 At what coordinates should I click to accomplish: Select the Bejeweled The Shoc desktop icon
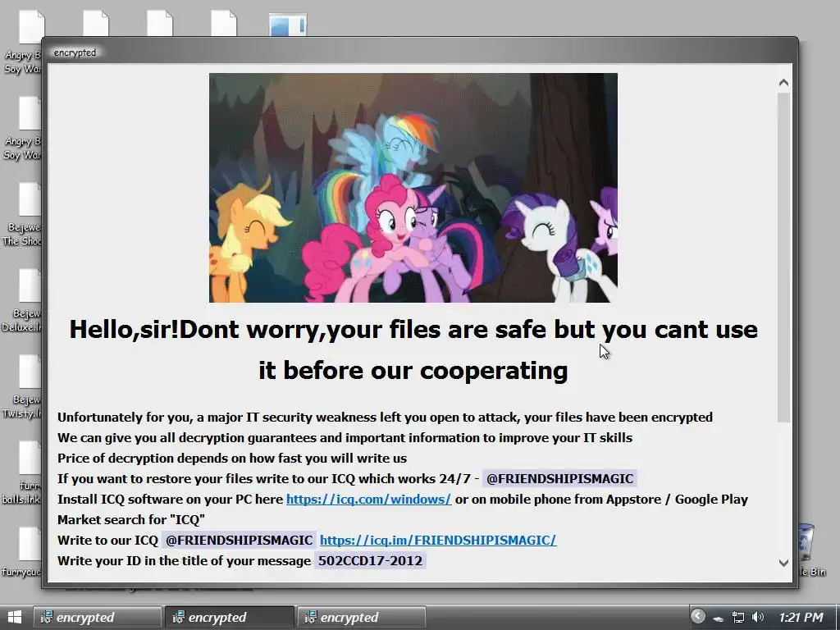(21, 214)
